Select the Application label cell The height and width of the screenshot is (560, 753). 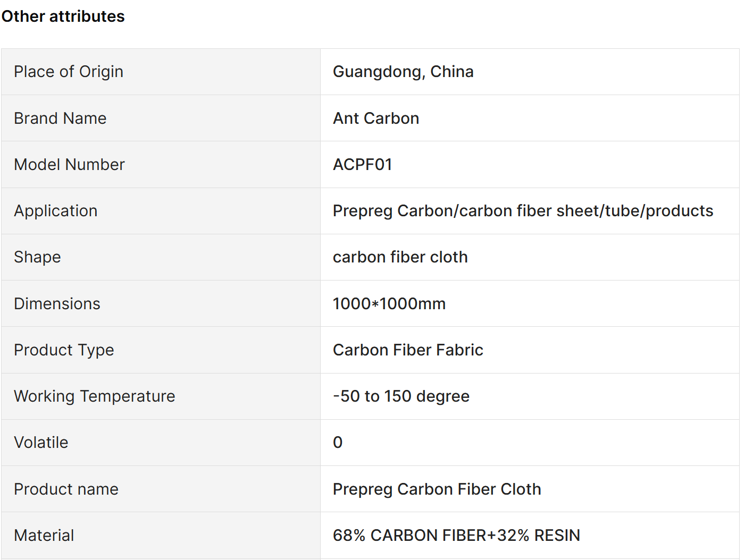161,211
